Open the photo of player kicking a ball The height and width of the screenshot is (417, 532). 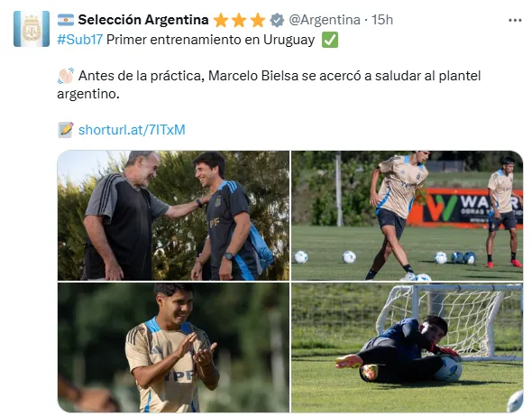click(408, 216)
